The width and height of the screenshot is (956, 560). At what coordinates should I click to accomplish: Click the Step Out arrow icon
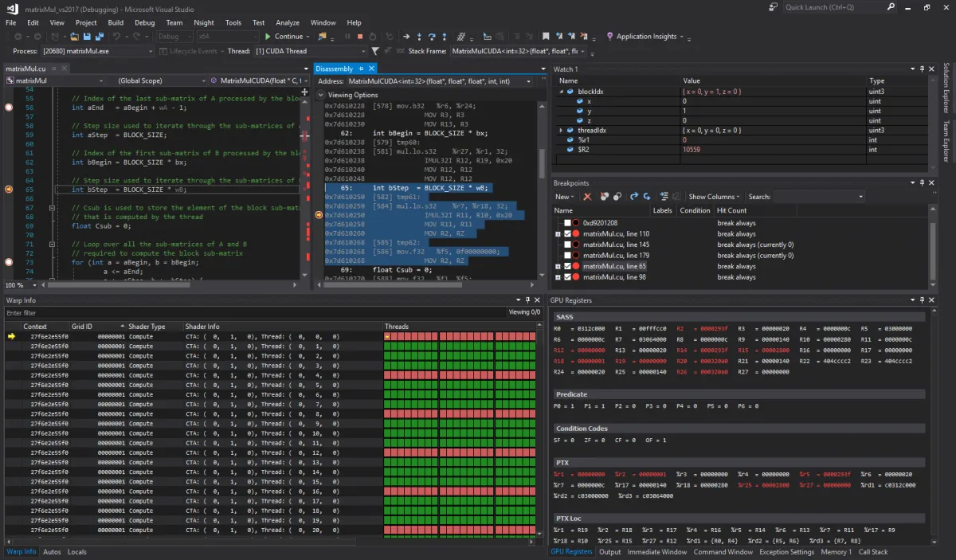[444, 37]
